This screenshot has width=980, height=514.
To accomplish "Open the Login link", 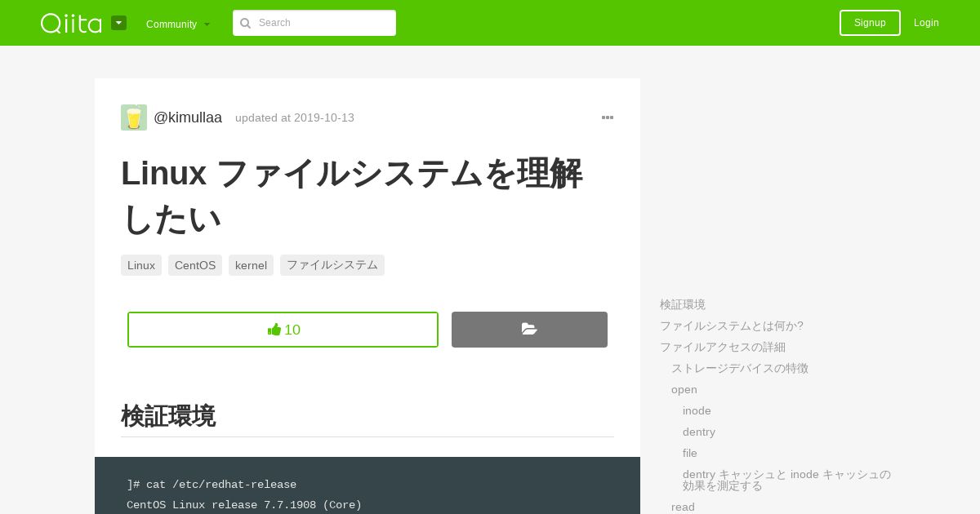I will coord(926,23).
